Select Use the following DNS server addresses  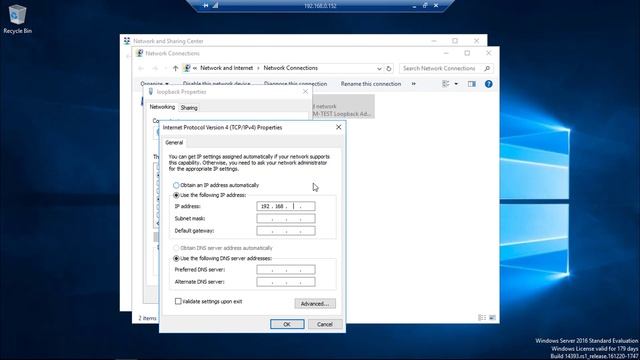(x=176, y=258)
